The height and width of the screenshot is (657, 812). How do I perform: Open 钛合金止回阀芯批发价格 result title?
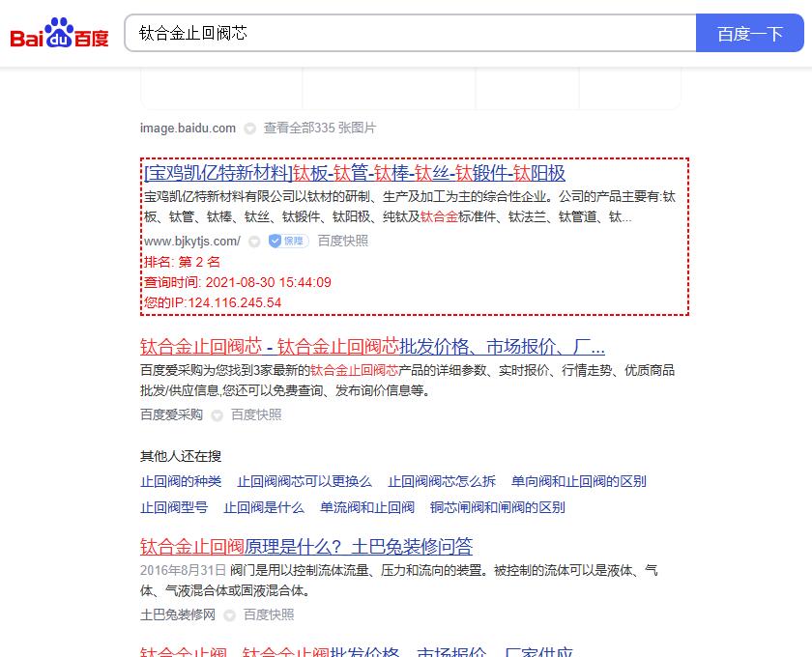point(372,346)
